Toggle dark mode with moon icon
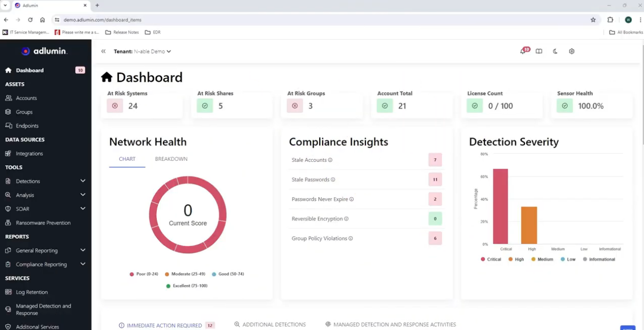Screen dimensions: 644x330 555,52
